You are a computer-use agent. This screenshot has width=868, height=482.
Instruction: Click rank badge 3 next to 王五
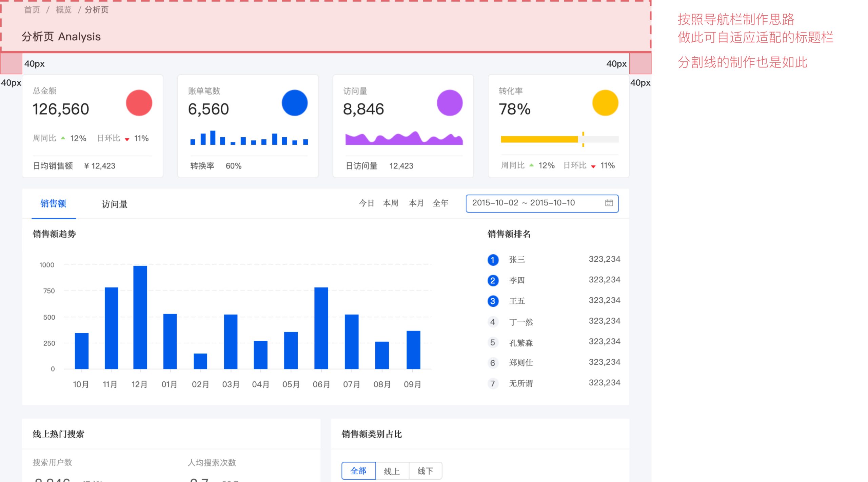pos(493,301)
